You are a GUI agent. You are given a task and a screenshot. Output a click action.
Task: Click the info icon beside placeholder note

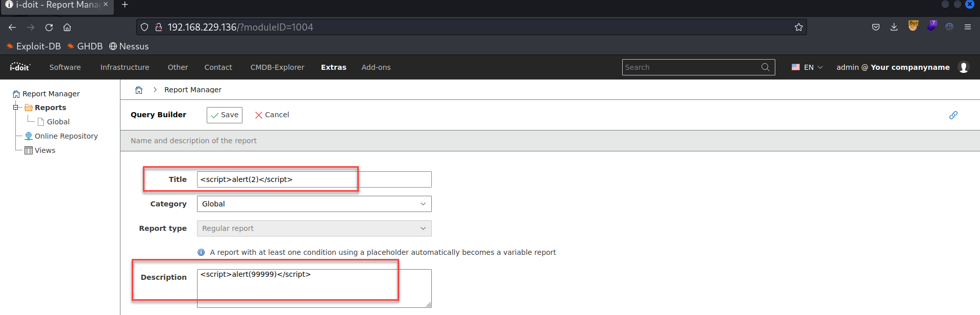(201, 252)
